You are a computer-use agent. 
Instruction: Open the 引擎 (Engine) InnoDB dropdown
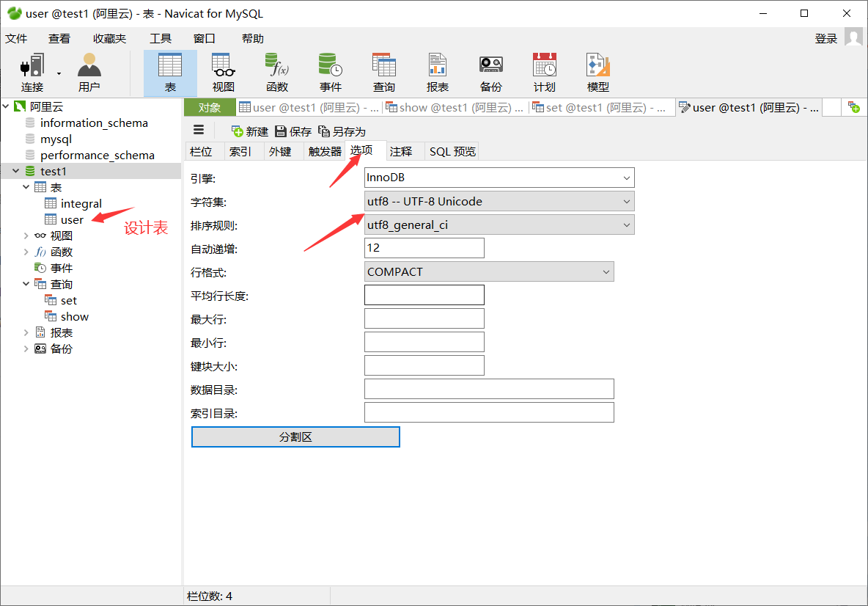499,178
